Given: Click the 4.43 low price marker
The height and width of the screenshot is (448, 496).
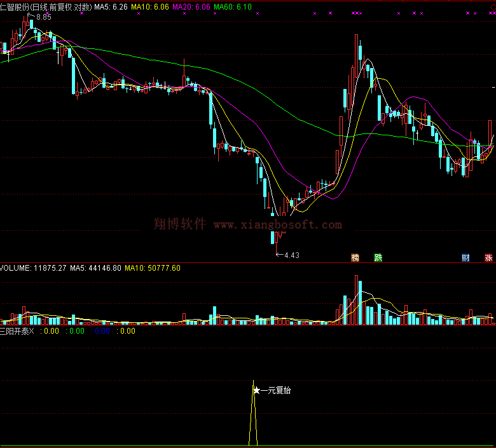Looking at the screenshot, I should point(291,255).
